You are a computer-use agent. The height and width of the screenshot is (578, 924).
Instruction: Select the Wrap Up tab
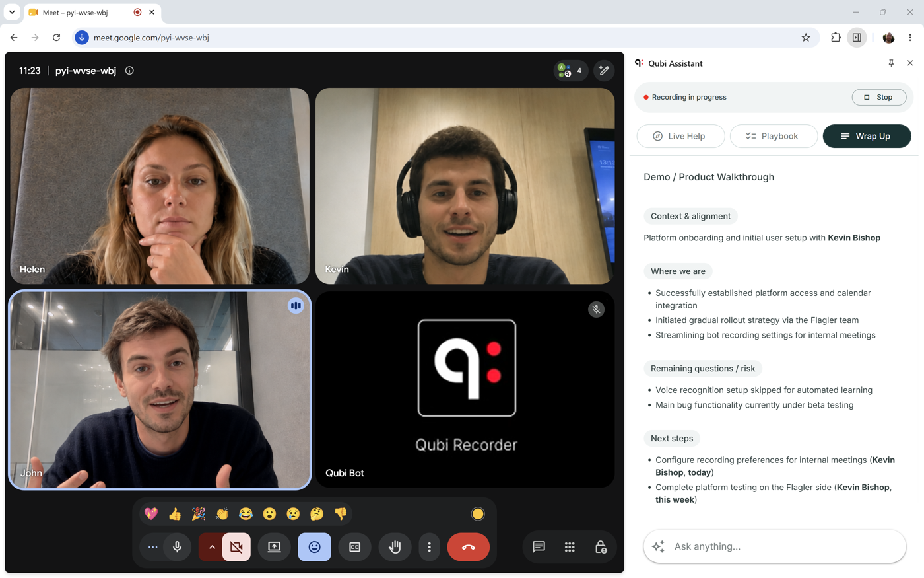867,136
